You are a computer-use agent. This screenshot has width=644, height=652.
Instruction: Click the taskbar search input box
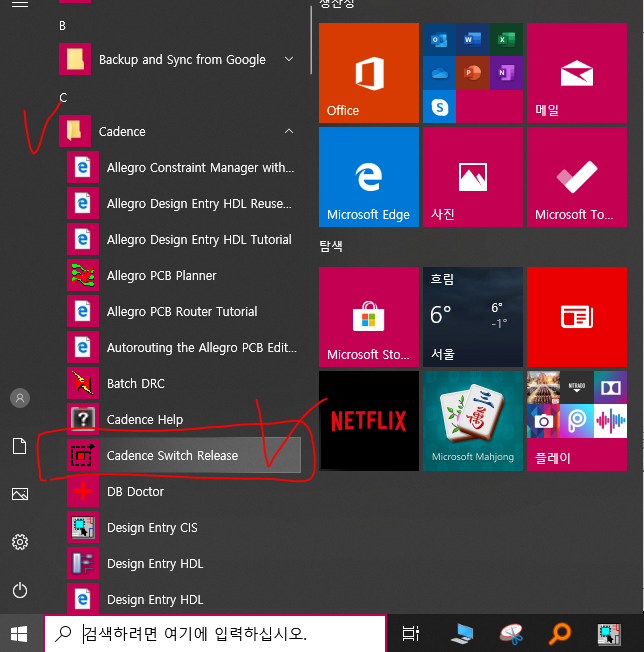coord(215,634)
